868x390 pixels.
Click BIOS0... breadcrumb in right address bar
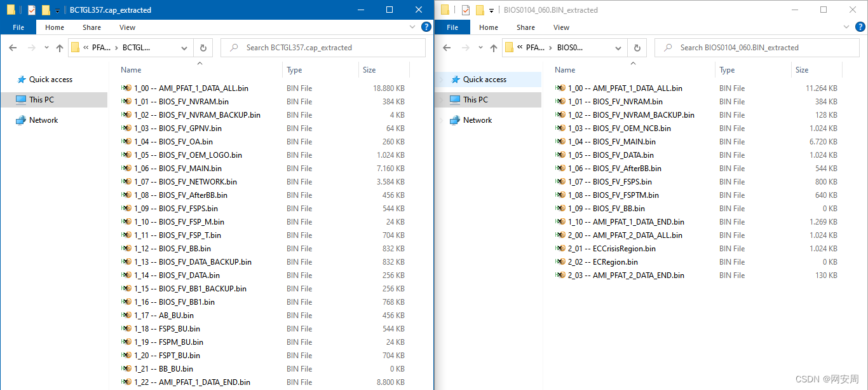coord(570,48)
